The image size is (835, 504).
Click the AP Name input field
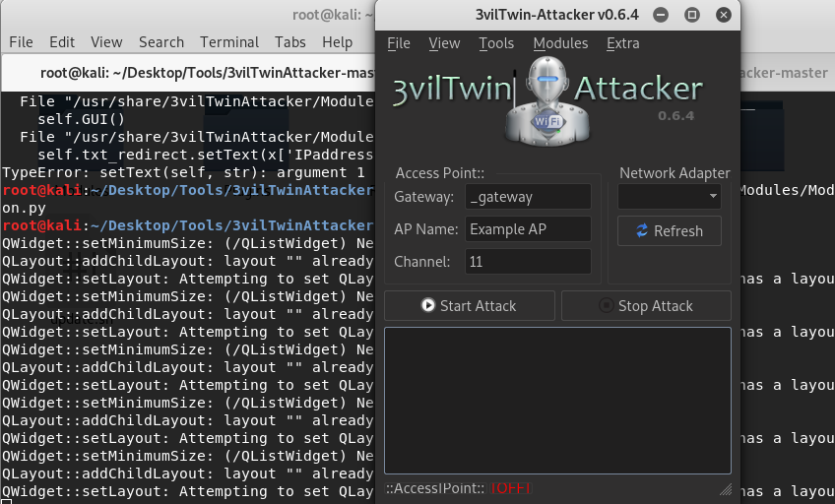point(528,228)
